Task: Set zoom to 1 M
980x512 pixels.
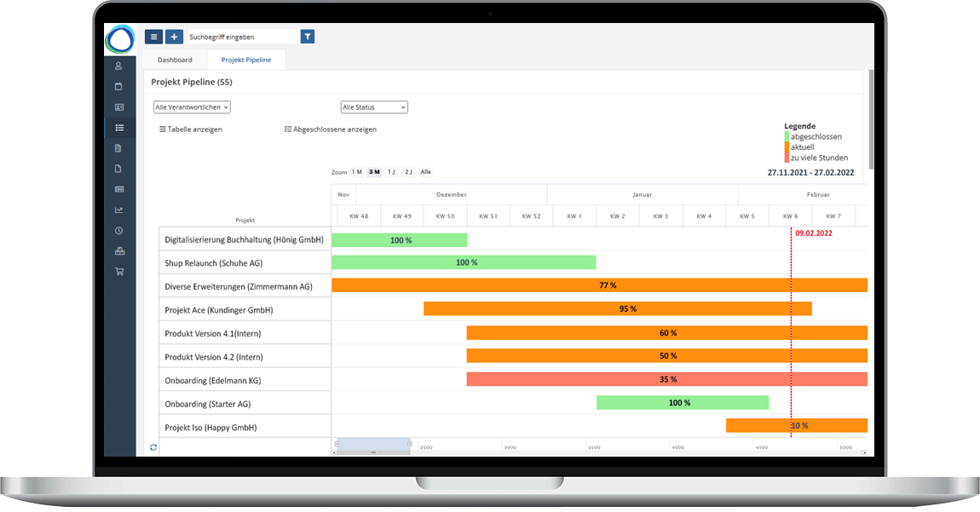Action: 357,172
